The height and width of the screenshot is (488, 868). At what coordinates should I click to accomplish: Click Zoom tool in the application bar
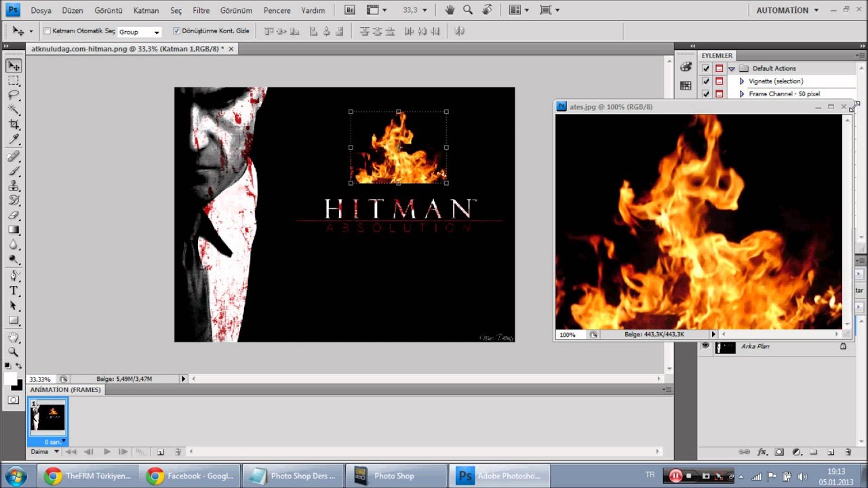point(468,10)
